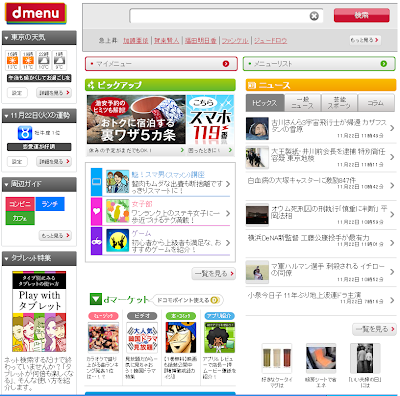Image resolution: width=400 pixels, height=396 pixels.
Task: Open the manga character thumbnail under 本・コミック
Action: click(x=181, y=337)
